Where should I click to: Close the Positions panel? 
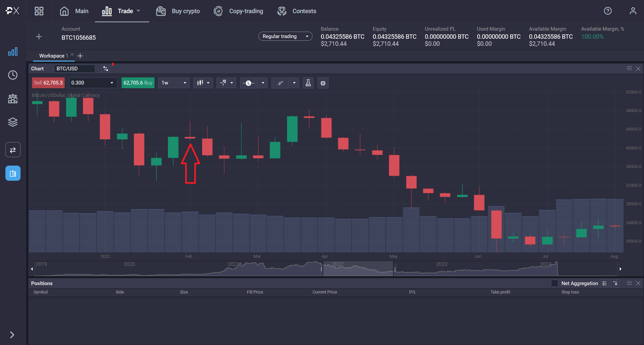coord(638,283)
